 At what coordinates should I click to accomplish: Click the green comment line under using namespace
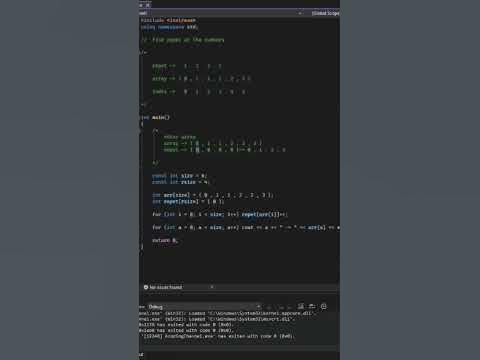click(x=183, y=40)
